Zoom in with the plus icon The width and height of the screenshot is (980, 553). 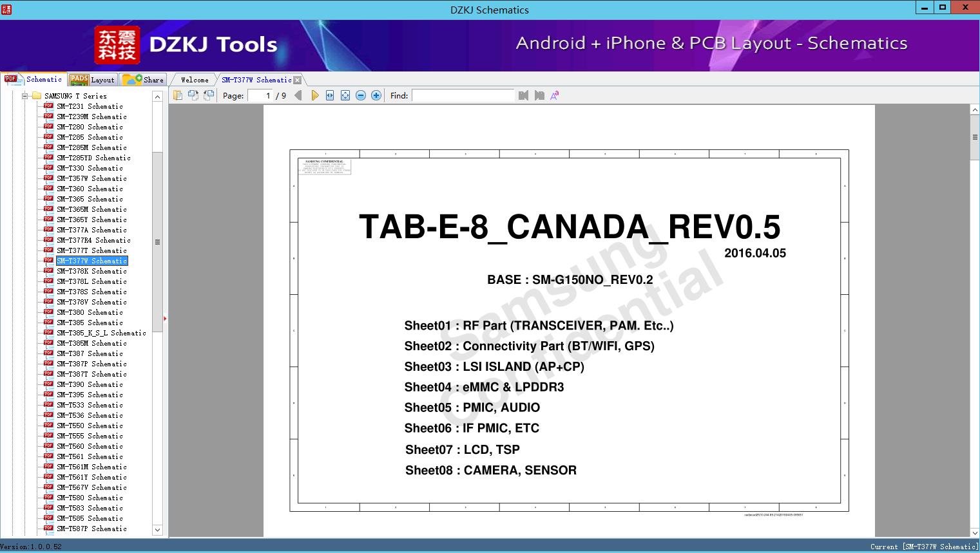[376, 95]
